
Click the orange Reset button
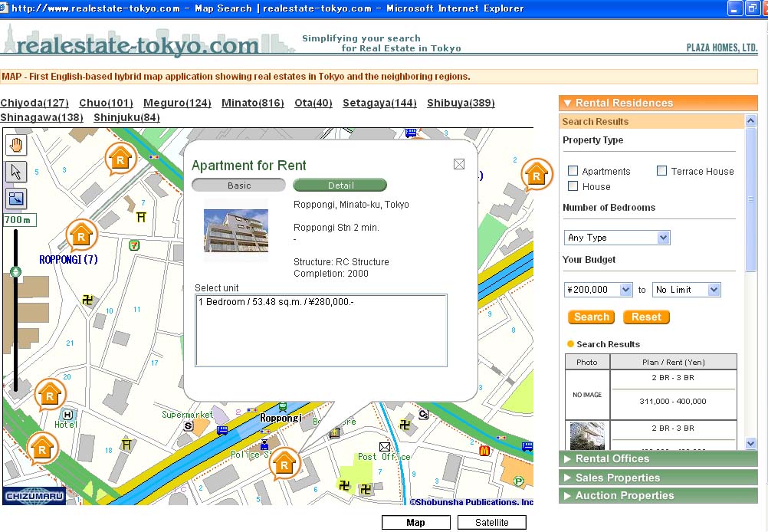[646, 317]
